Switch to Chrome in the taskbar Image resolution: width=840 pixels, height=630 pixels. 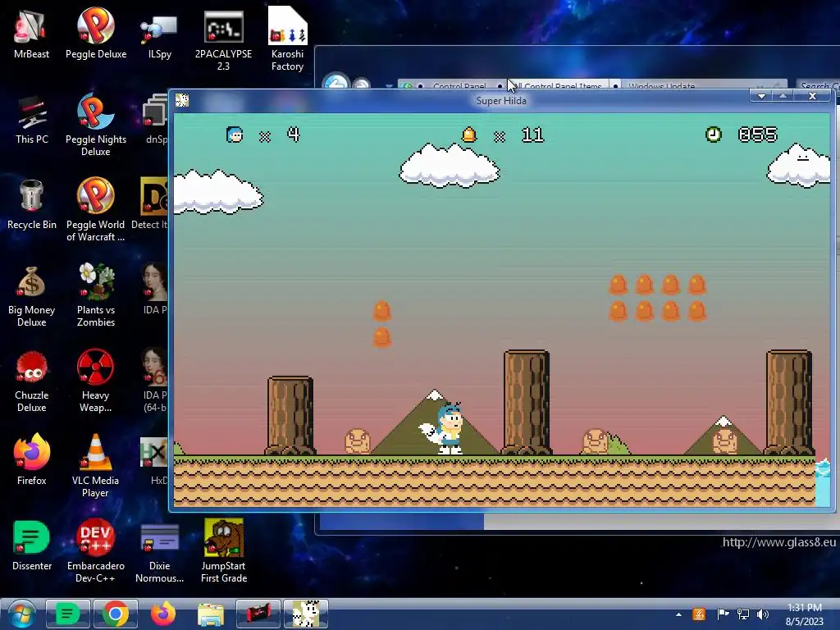[115, 614]
